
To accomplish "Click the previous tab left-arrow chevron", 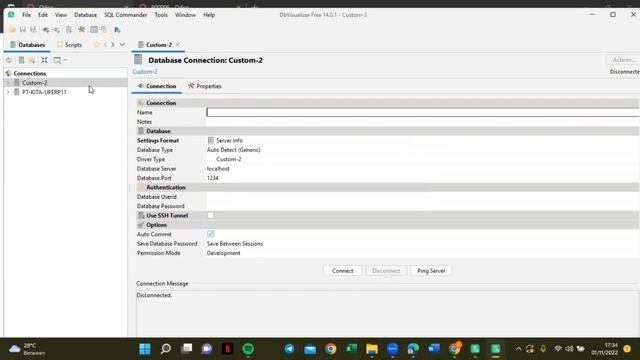I will pyautogui.click(x=106, y=44).
